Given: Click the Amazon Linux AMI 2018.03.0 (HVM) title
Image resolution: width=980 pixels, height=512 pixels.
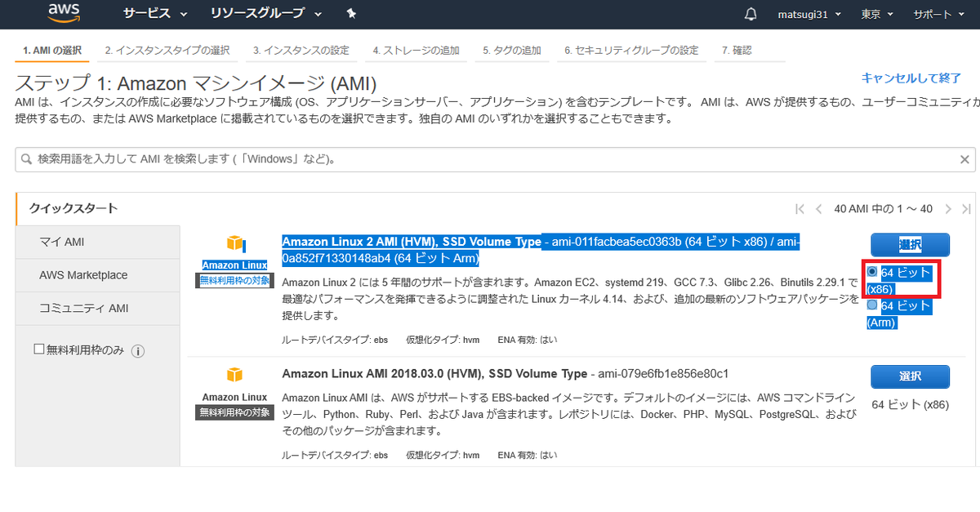Looking at the screenshot, I should point(434,373).
